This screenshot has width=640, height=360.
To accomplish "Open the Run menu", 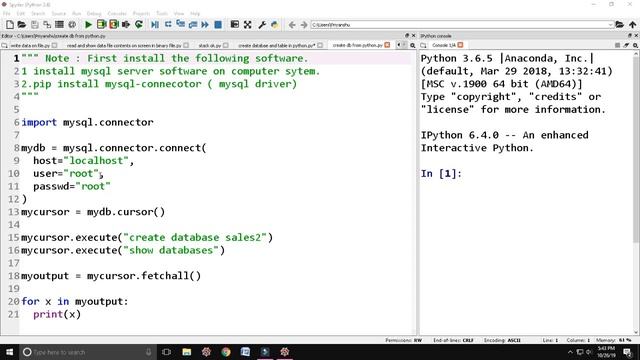I will [x=76, y=13].
